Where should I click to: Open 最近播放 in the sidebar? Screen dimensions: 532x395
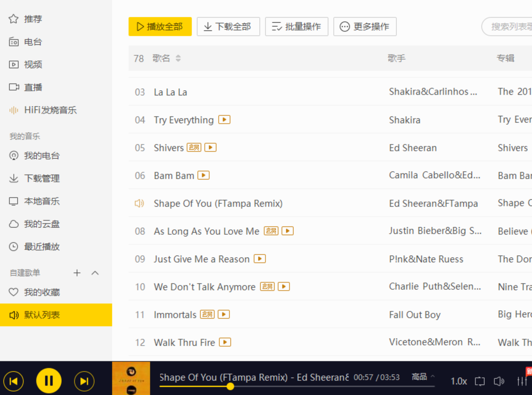click(42, 247)
